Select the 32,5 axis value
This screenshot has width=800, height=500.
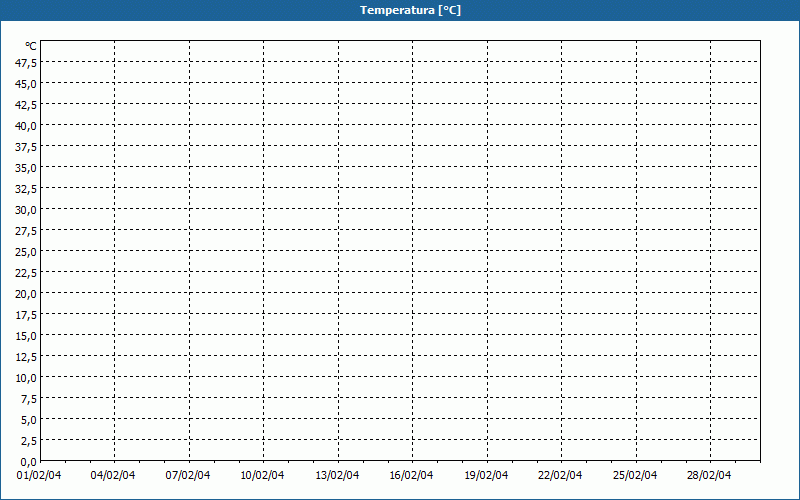(26, 189)
